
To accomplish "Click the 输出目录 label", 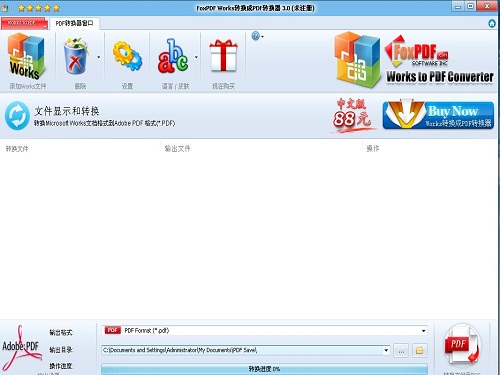I will coord(61,350).
